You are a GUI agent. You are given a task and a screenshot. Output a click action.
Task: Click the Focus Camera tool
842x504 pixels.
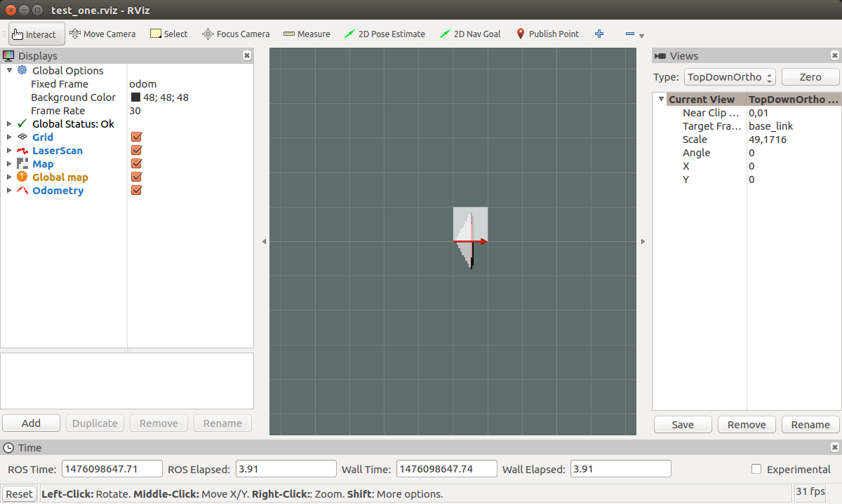(x=236, y=34)
